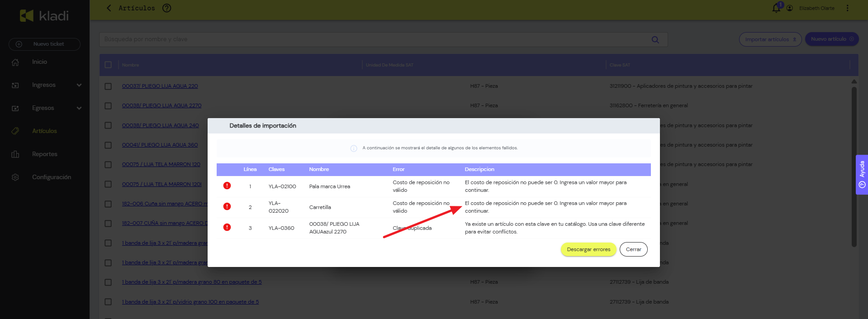The image size is (868, 319).
Task: Click the articles list vertical scrollbar
Action: (854, 167)
